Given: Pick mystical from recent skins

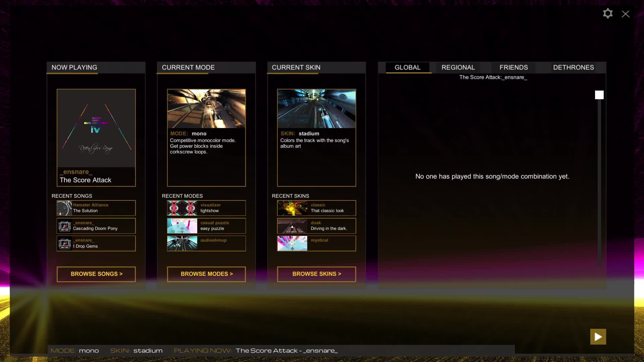Looking at the screenshot, I should (x=316, y=243).
